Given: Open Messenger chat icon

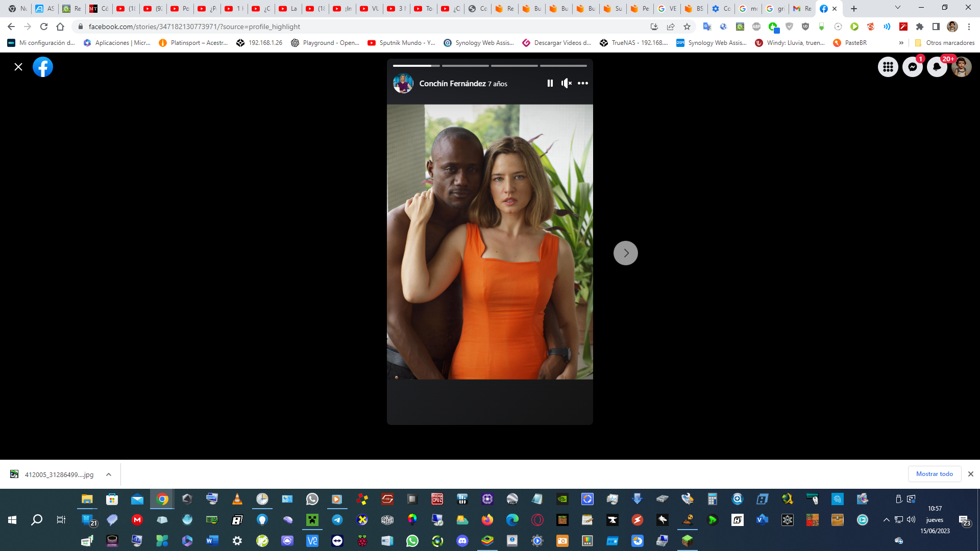Looking at the screenshot, I should click(912, 67).
